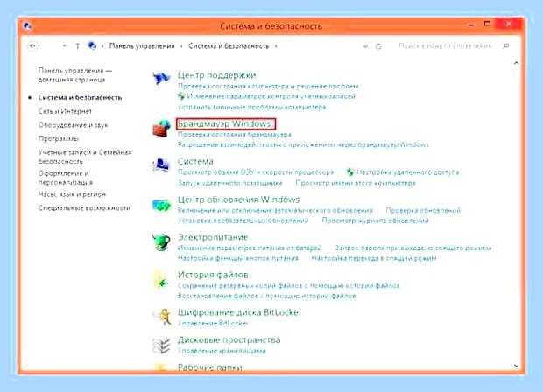This screenshot has height=392, width=543.
Task: Open Оборудование и звук category
Action: [x=73, y=125]
